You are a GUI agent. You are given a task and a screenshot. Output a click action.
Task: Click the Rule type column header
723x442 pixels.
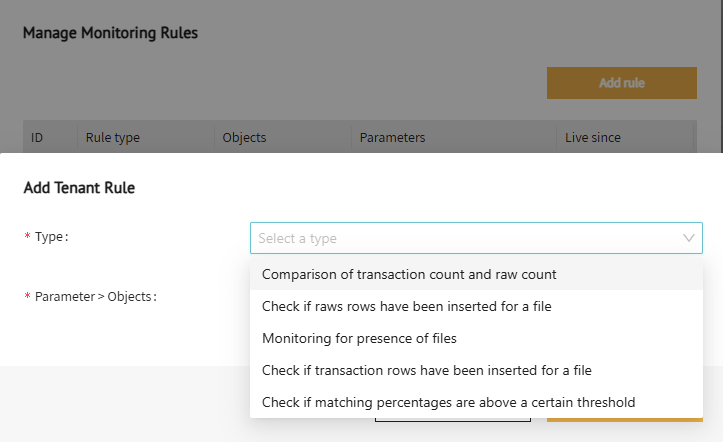pos(113,138)
